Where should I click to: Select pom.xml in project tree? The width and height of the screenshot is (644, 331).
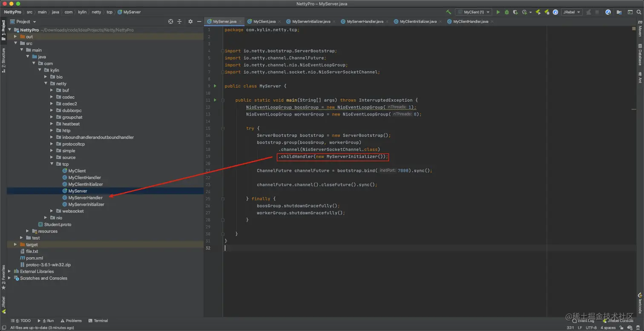34,258
